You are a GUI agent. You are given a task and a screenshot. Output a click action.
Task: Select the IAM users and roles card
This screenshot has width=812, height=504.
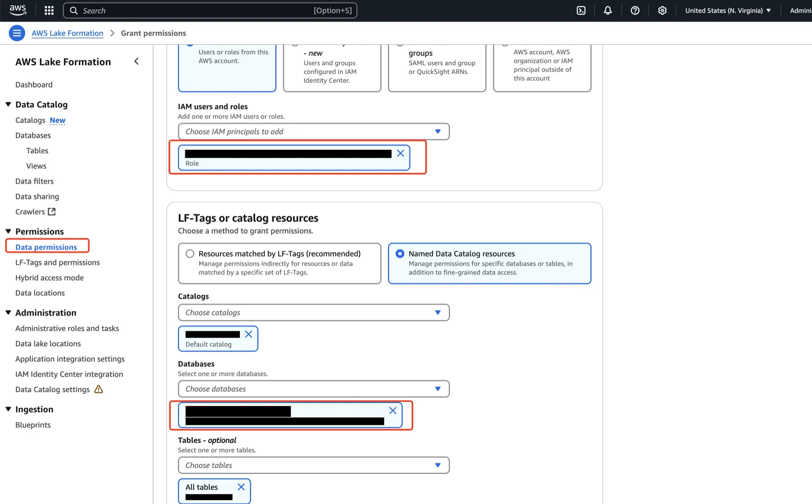227,68
